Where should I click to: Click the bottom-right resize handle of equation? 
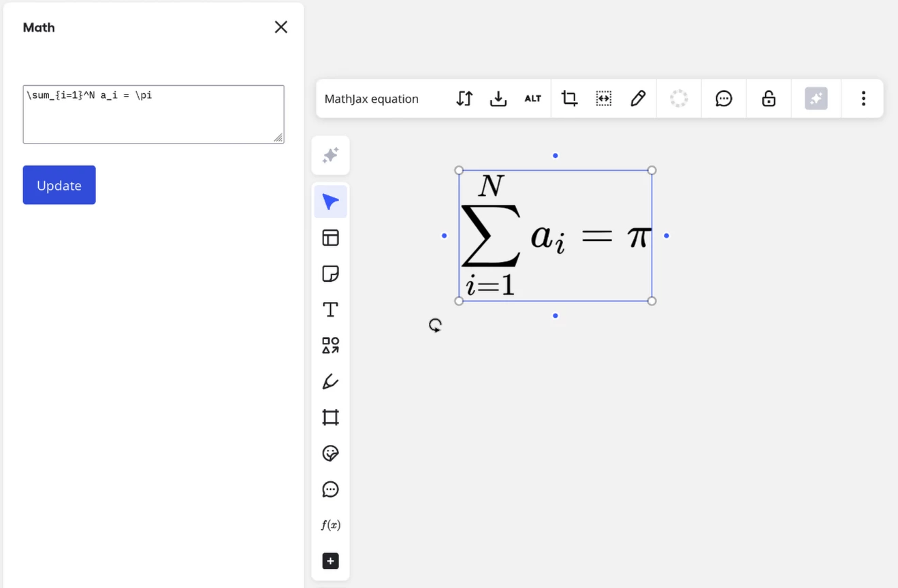(x=652, y=301)
